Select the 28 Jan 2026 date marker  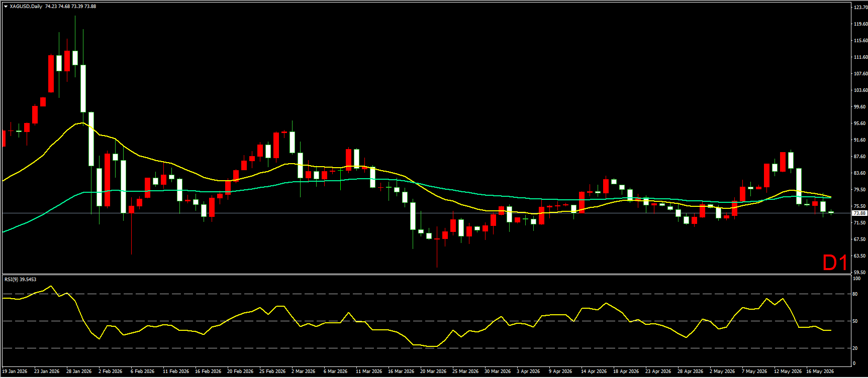point(79,371)
